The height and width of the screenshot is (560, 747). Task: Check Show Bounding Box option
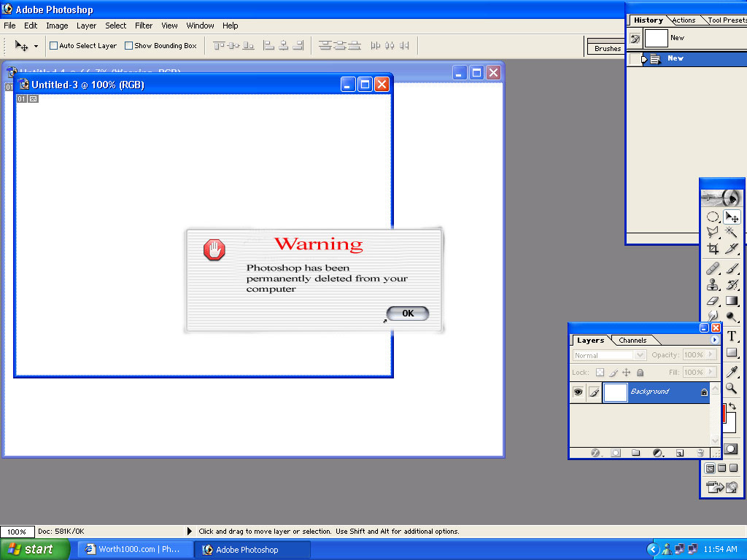coord(129,46)
